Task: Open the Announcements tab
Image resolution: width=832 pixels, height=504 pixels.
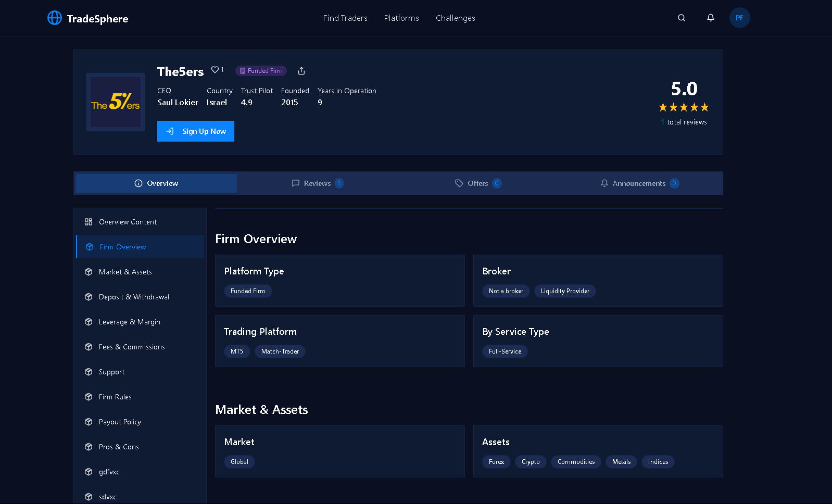Action: coord(639,183)
